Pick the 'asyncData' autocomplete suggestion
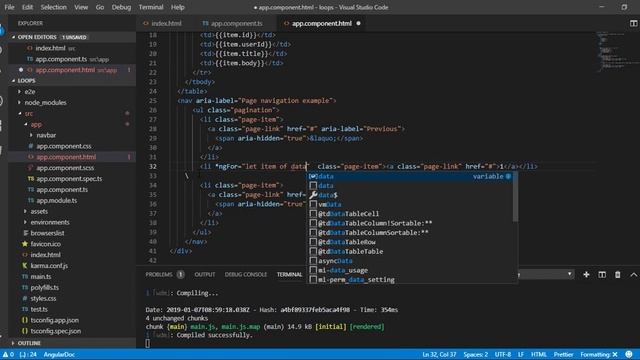Viewport: 640px width, 360px height. [410, 261]
